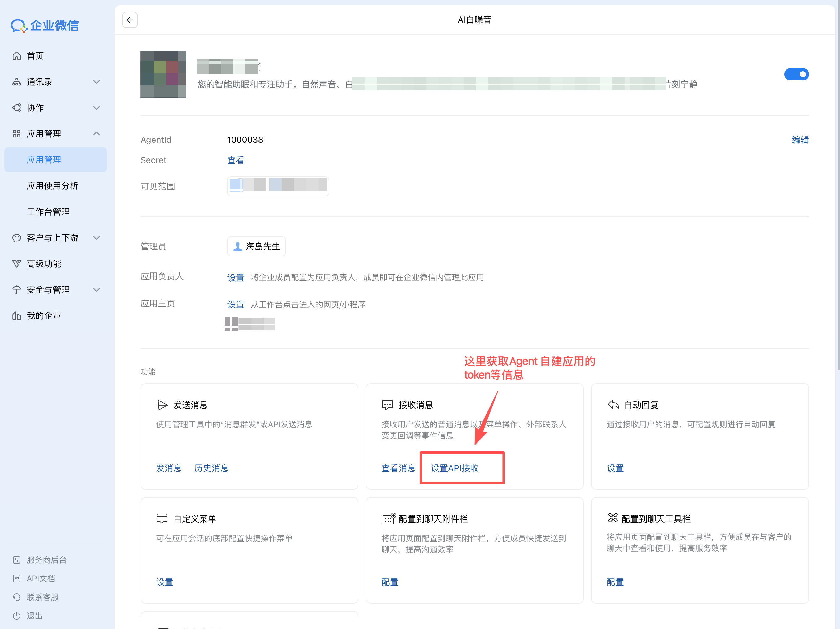
Task: Click 设置API接收 link
Action: (x=455, y=468)
